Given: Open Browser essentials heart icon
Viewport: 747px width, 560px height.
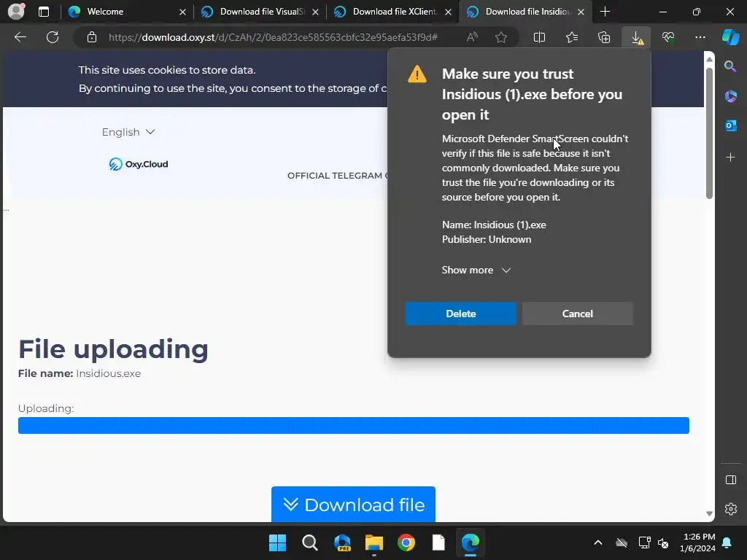Looking at the screenshot, I should 668,37.
